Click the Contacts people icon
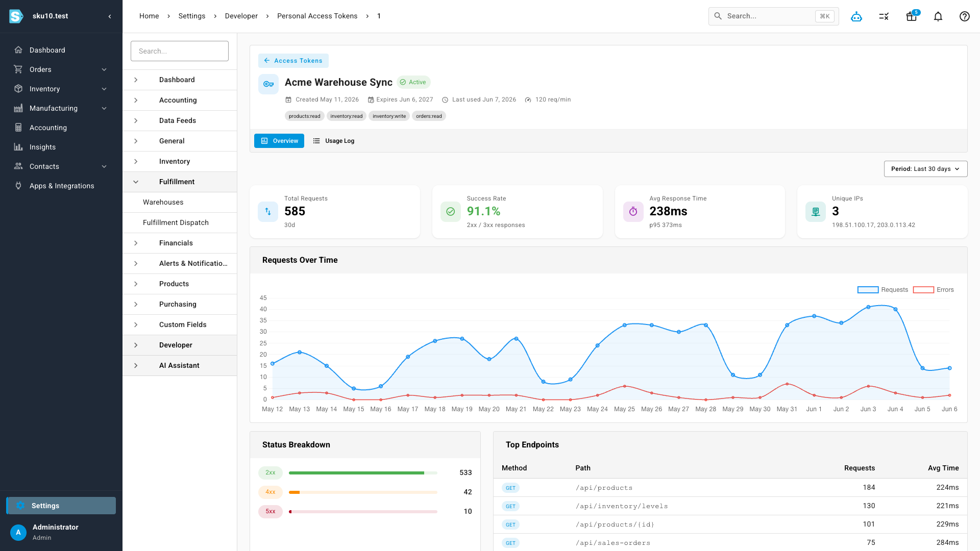The width and height of the screenshot is (980, 551). pyautogui.click(x=18, y=166)
